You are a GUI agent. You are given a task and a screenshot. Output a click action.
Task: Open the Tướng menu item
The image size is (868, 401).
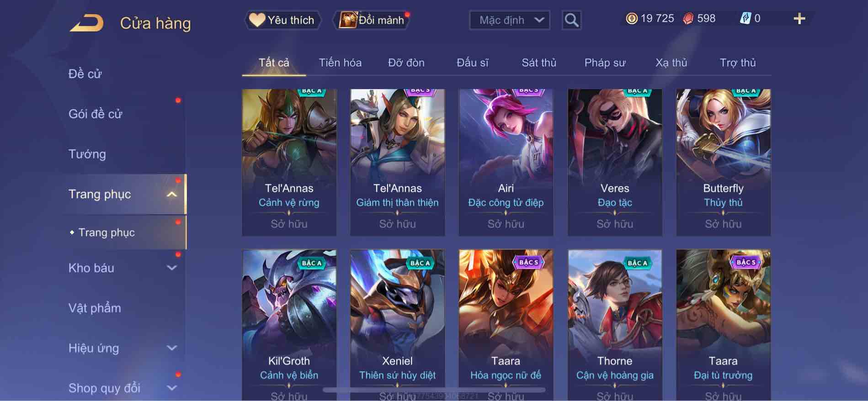coord(87,154)
